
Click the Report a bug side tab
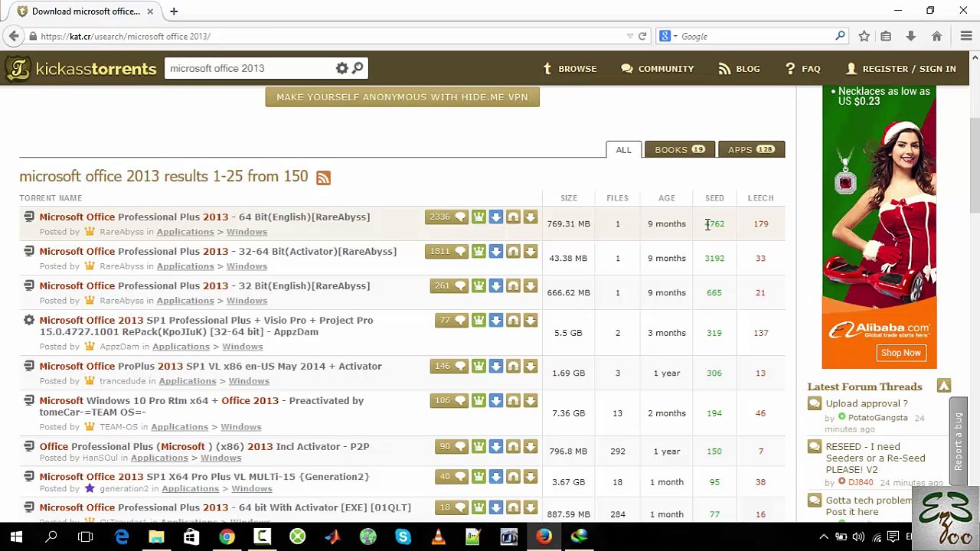[958, 442]
